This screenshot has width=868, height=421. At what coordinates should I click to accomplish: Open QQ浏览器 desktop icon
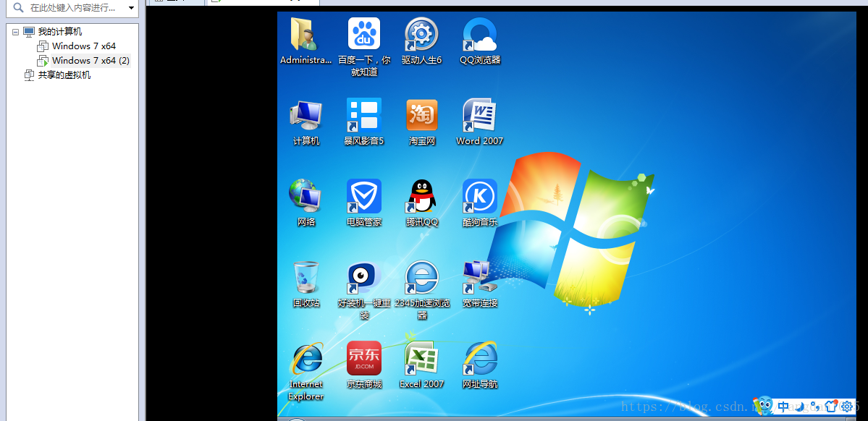point(480,34)
